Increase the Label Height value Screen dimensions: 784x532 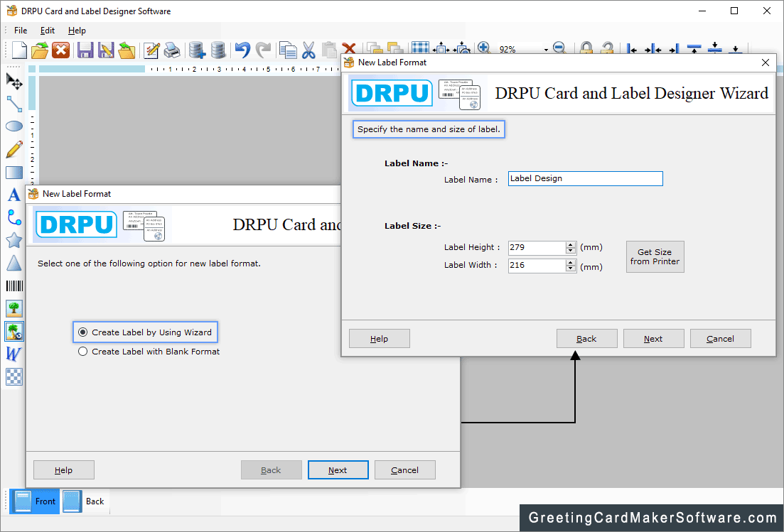point(571,245)
